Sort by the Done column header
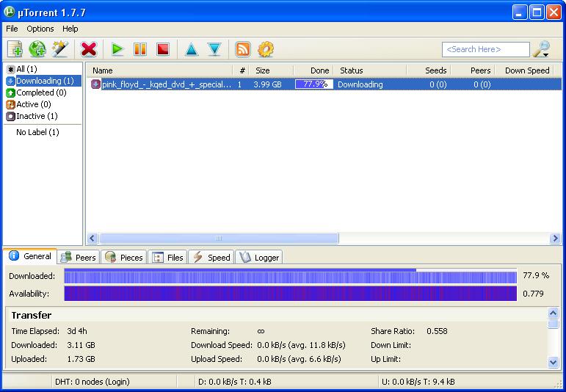Screen dimensions: 566x392 pyautogui.click(x=313, y=70)
